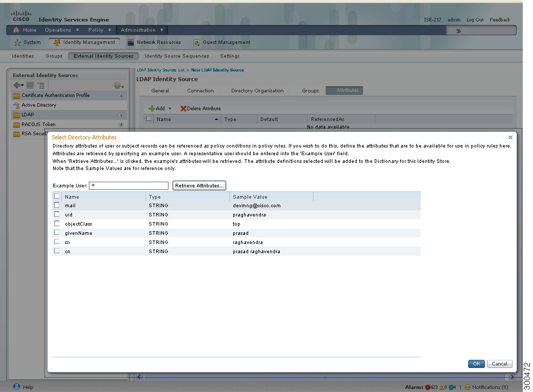
Task: Open Identity Source Sequences submenu
Action: click(177, 56)
